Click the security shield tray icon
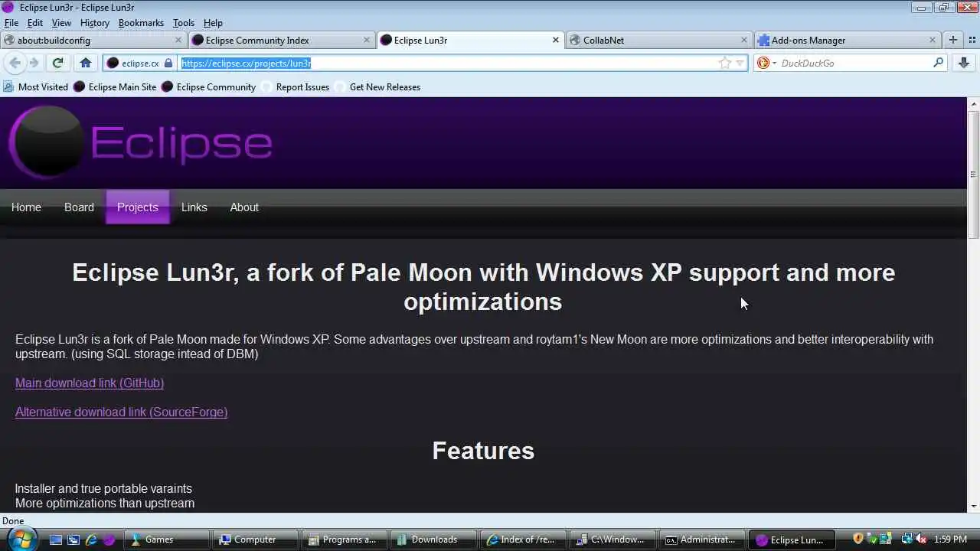The image size is (980, 551). 858,540
